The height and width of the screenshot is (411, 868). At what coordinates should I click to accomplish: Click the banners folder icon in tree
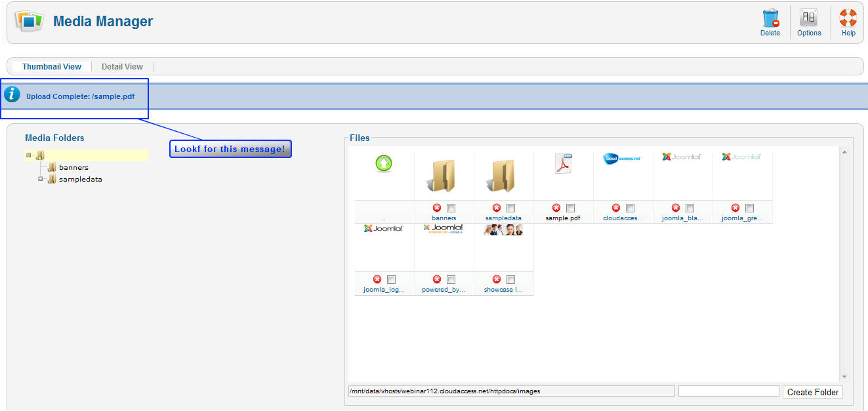point(52,167)
